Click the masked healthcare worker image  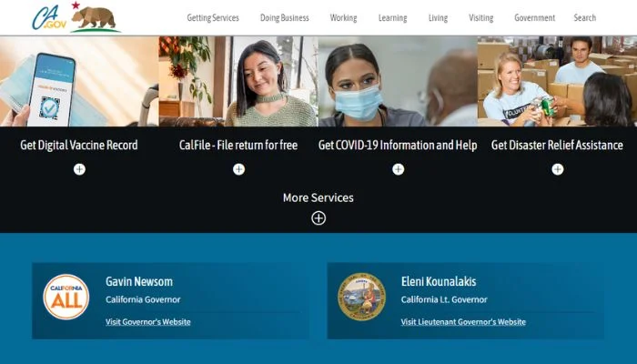399,81
